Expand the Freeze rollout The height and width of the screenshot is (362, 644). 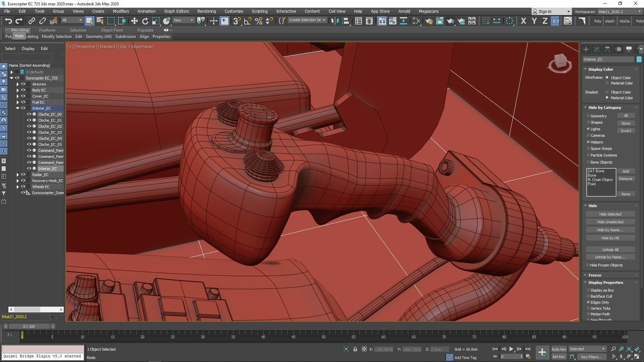click(595, 275)
